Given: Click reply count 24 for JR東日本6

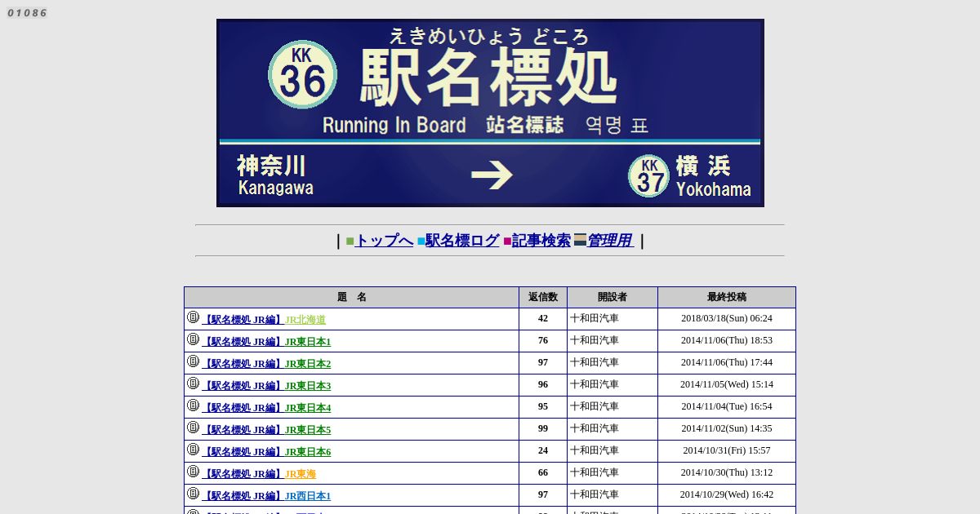Looking at the screenshot, I should [543, 451].
